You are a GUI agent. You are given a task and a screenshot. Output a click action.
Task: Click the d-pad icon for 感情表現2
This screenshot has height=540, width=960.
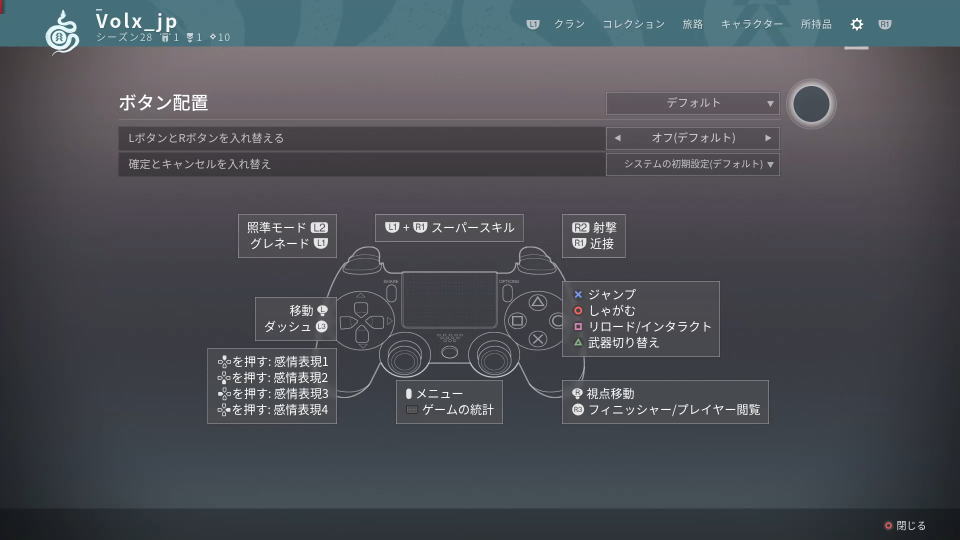click(224, 378)
